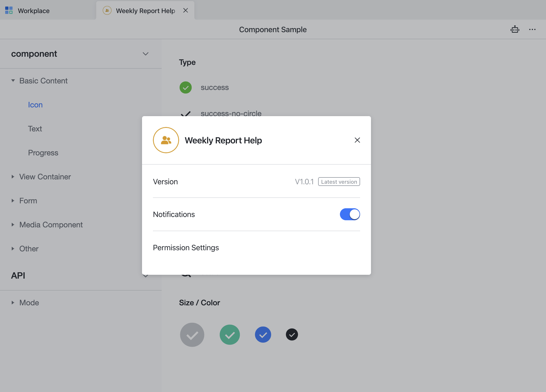The height and width of the screenshot is (392, 546).
Task: Open Permission Settings
Action: [186, 248]
